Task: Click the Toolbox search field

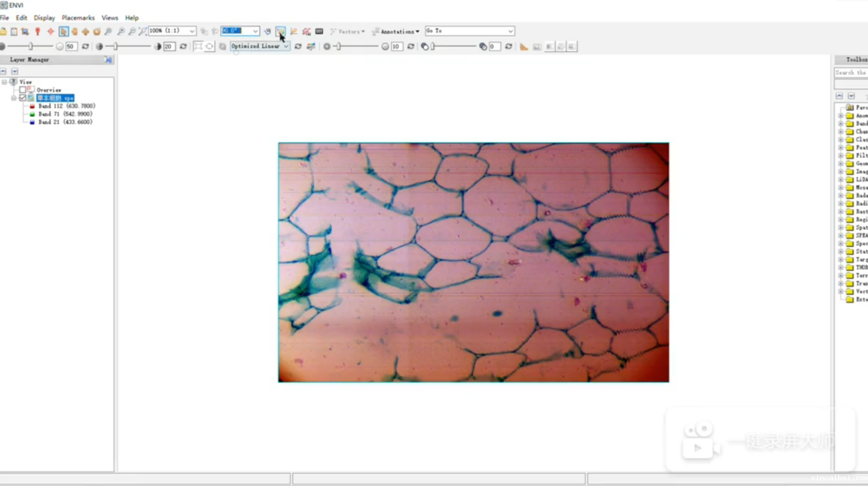Action: pyautogui.click(x=851, y=73)
